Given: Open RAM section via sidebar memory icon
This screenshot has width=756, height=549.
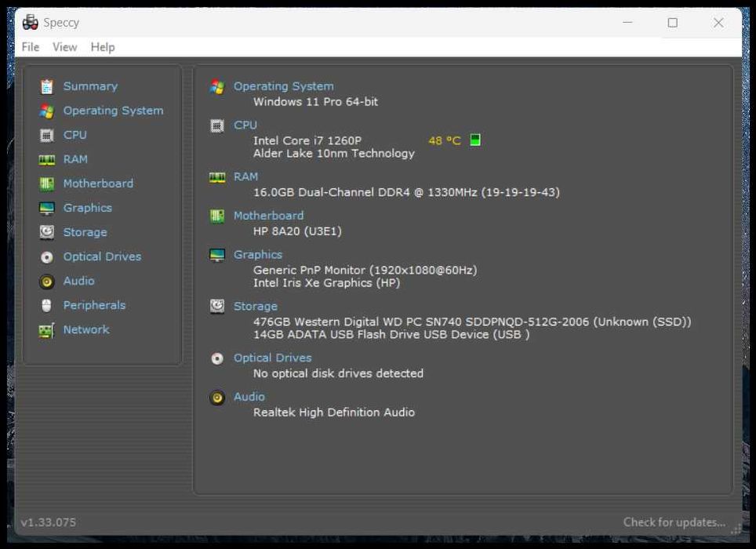Looking at the screenshot, I should [x=47, y=160].
